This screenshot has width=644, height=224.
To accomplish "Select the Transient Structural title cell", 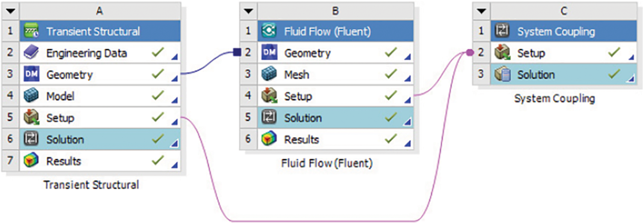I will tap(93, 32).
